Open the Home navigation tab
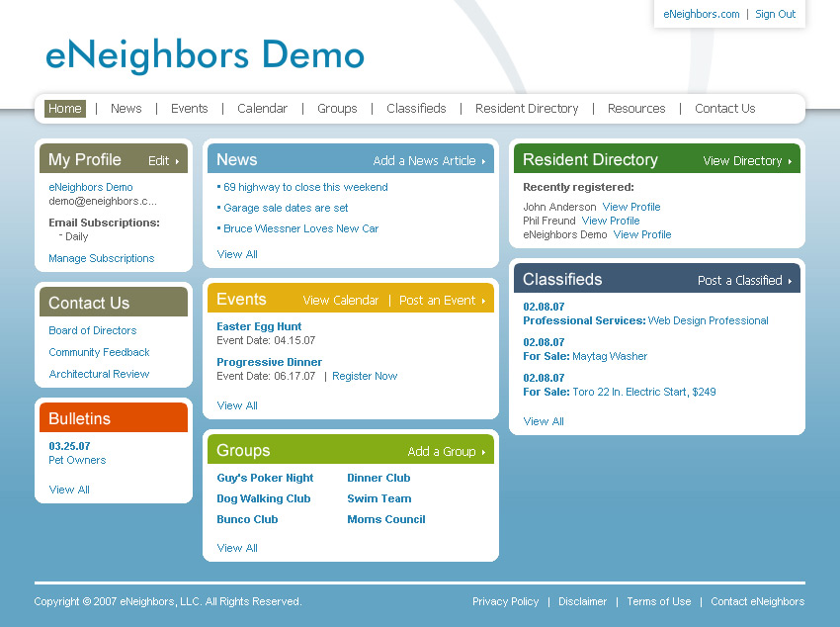Image resolution: width=840 pixels, height=627 pixels. pos(65,109)
